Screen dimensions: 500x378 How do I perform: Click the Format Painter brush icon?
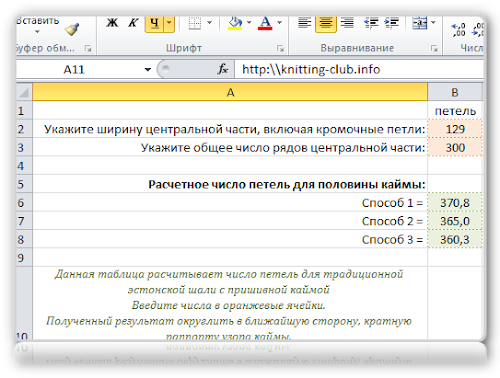(72, 29)
